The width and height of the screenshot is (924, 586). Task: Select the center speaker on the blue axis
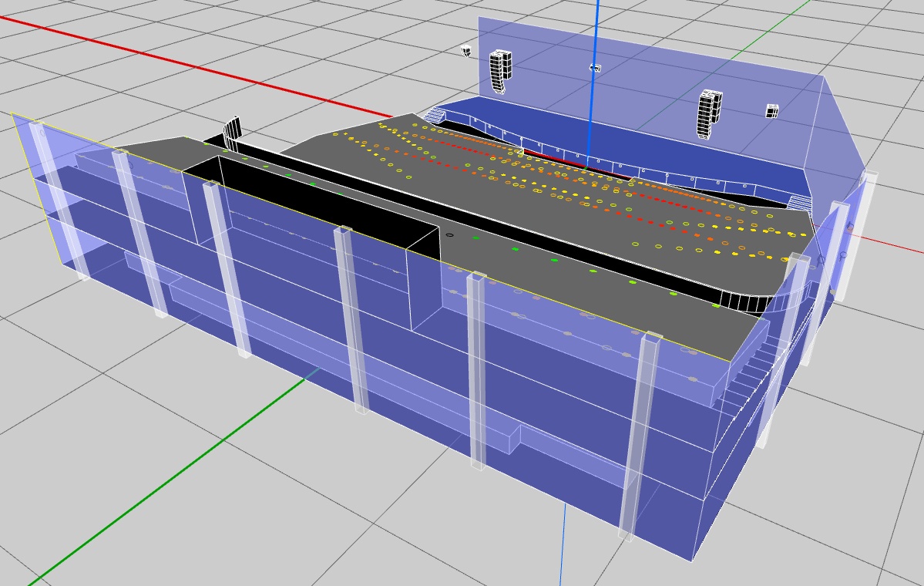pyautogui.click(x=595, y=68)
